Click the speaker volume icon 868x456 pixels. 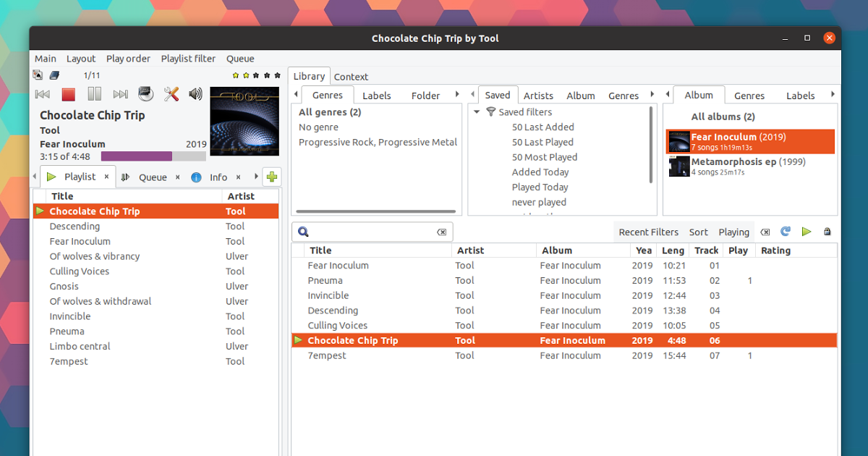tap(195, 94)
